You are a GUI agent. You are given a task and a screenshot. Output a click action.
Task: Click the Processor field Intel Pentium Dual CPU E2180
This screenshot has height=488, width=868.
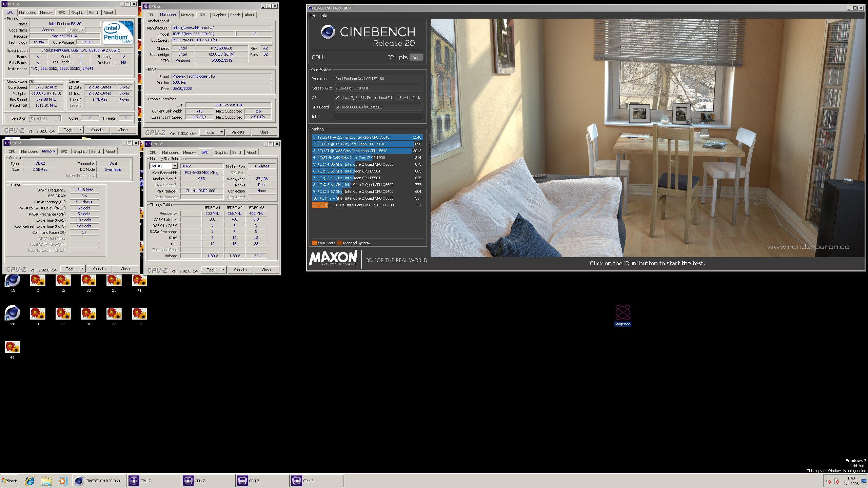pyautogui.click(x=379, y=79)
